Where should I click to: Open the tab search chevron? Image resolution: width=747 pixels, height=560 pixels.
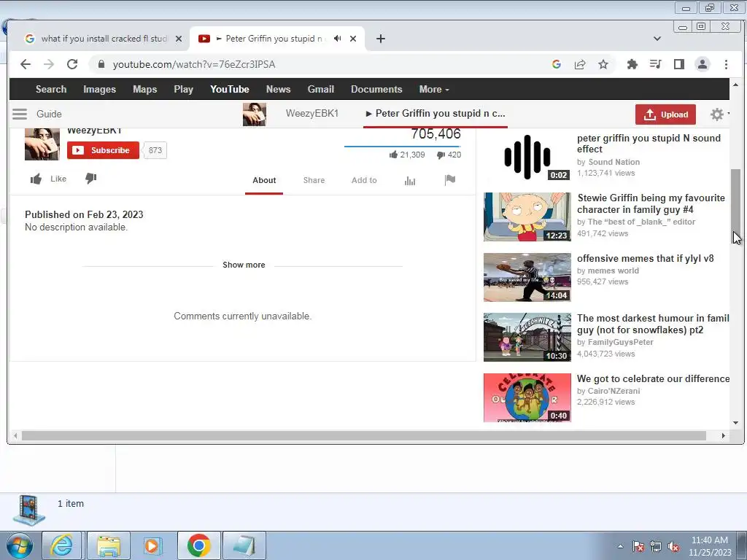[x=657, y=39]
